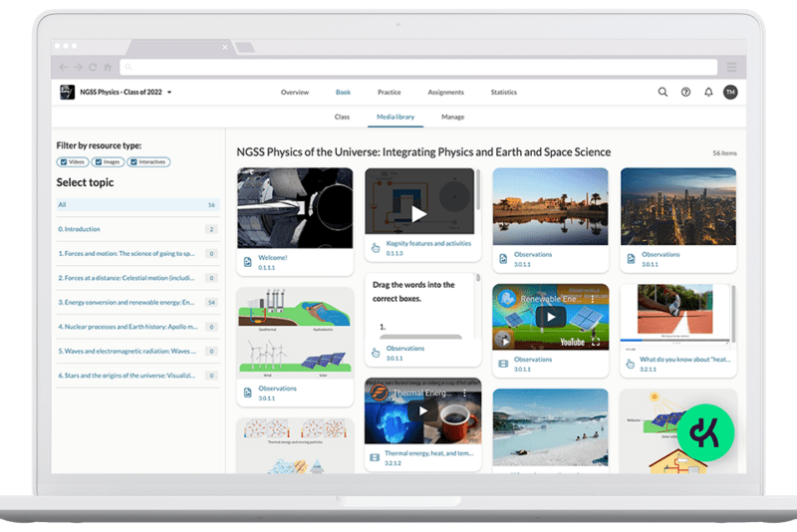
Task: Click the search magnifier icon
Action: [x=663, y=92]
